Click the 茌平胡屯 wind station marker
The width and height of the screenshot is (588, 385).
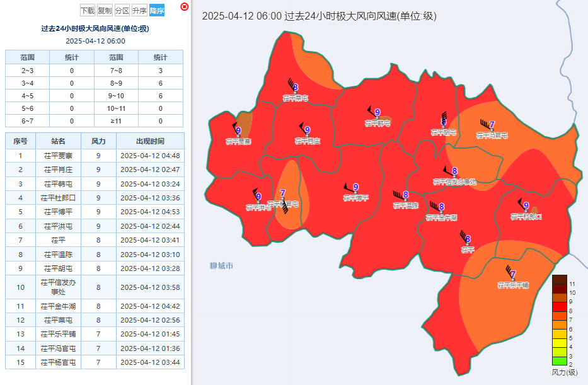[x=443, y=127]
